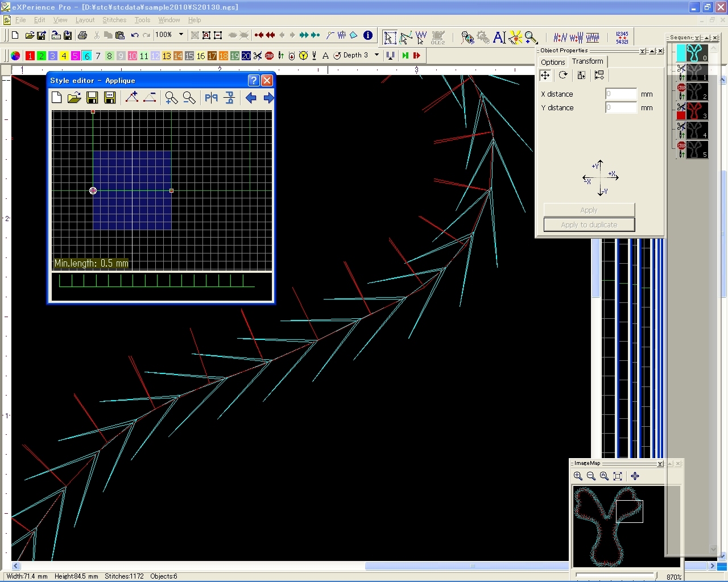
Task: Click the Y distance input field
Action: 621,107
